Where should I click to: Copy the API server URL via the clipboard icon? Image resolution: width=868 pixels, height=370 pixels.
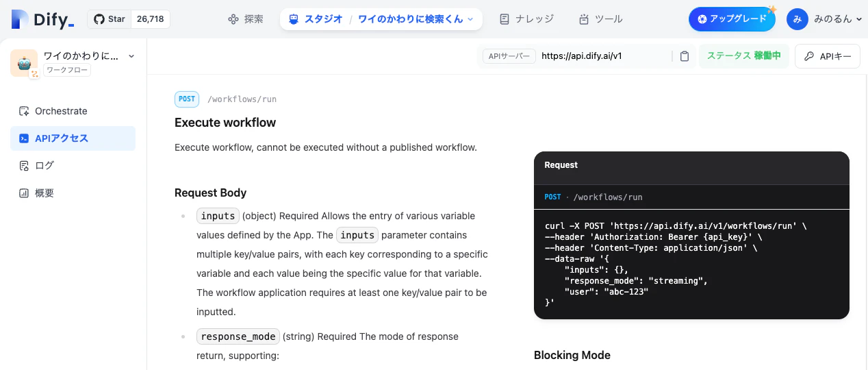point(684,56)
